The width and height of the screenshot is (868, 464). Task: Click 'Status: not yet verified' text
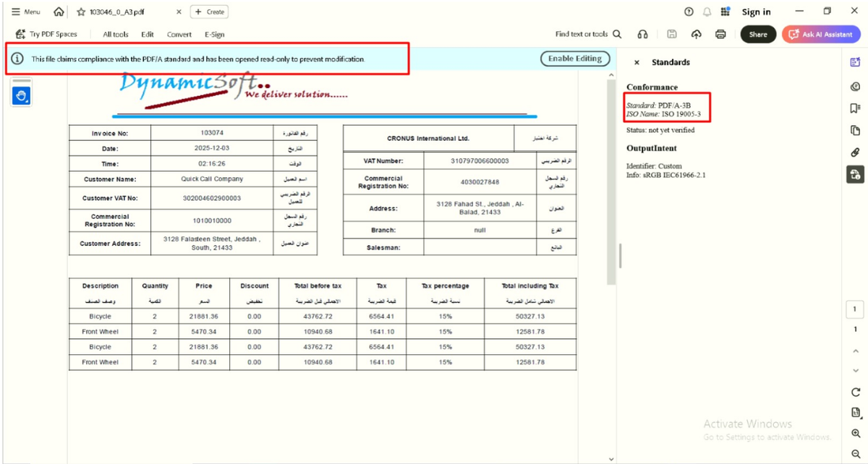coord(660,130)
